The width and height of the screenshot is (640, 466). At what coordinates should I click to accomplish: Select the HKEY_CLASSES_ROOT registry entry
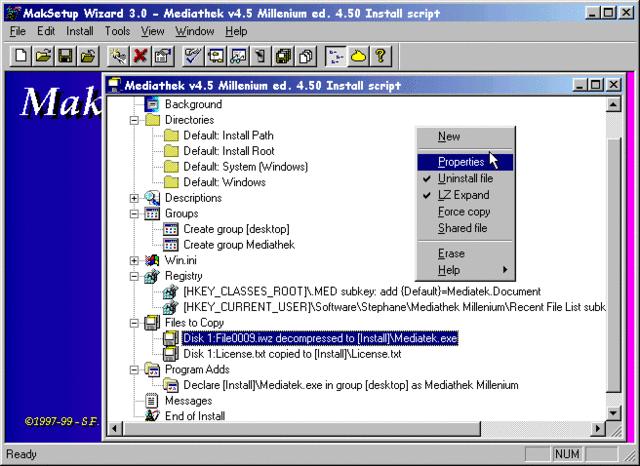click(362, 292)
